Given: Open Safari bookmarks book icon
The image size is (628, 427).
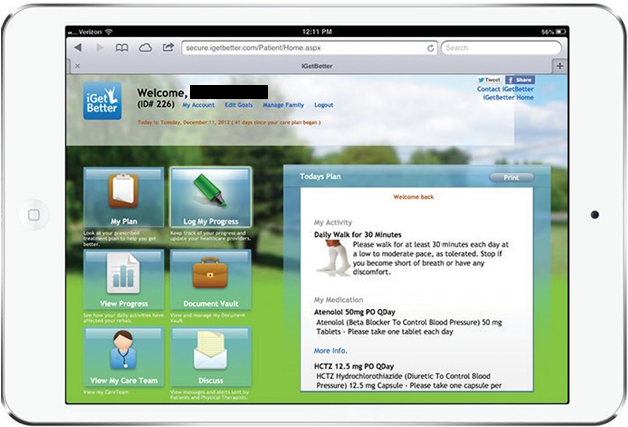Looking at the screenshot, I should point(122,47).
